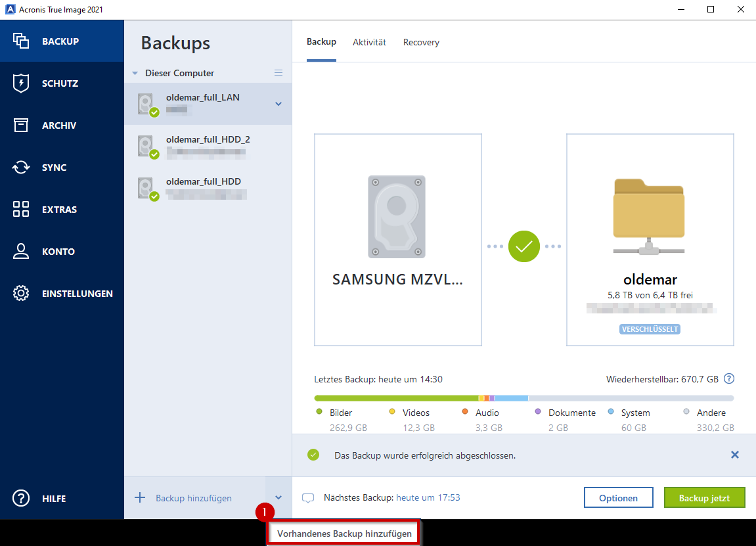Dismiss the backup success notification

click(x=735, y=455)
